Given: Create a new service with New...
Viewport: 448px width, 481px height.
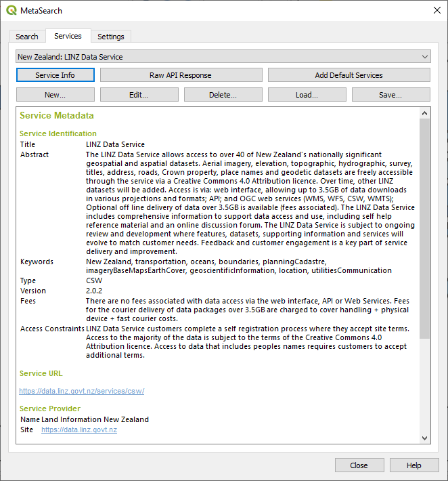Looking at the screenshot, I should 55,95.
